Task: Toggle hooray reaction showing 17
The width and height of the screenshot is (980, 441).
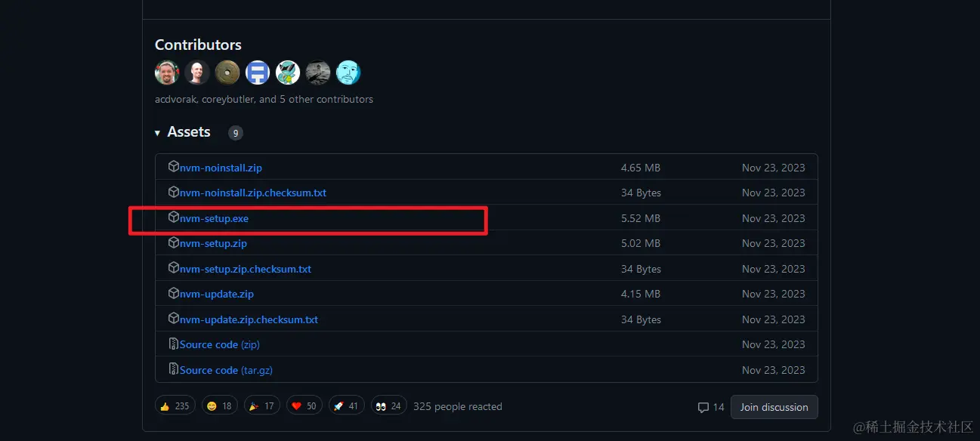Action: tap(263, 406)
